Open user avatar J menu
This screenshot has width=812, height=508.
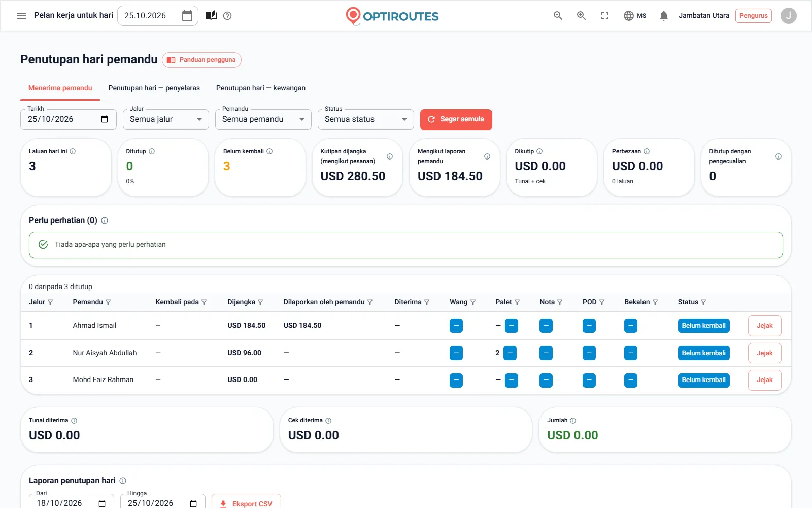click(788, 16)
